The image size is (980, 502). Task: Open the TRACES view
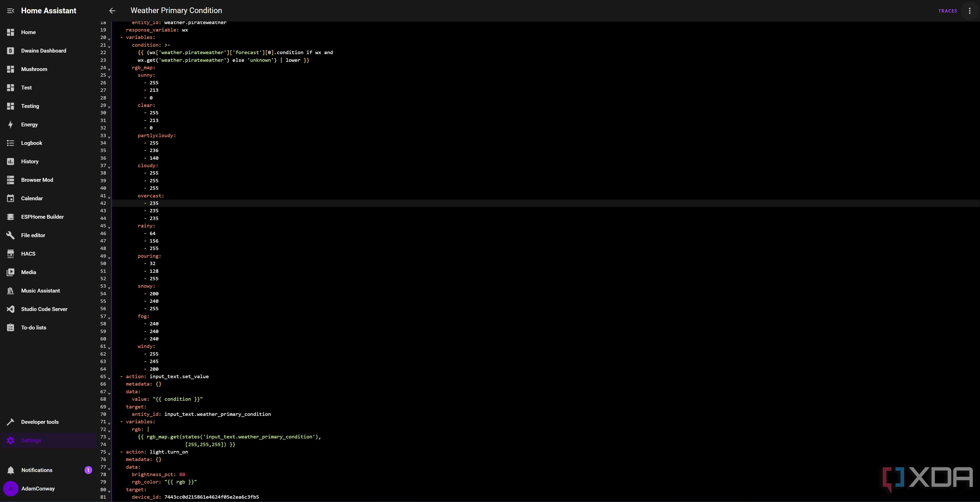click(x=947, y=11)
